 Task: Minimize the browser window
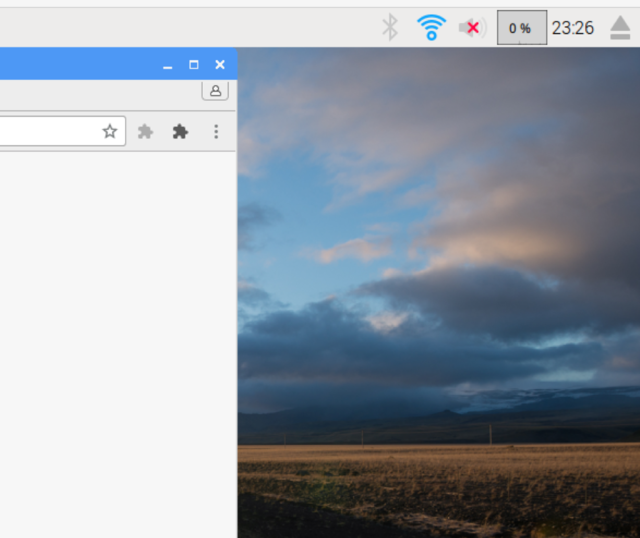tap(167, 65)
